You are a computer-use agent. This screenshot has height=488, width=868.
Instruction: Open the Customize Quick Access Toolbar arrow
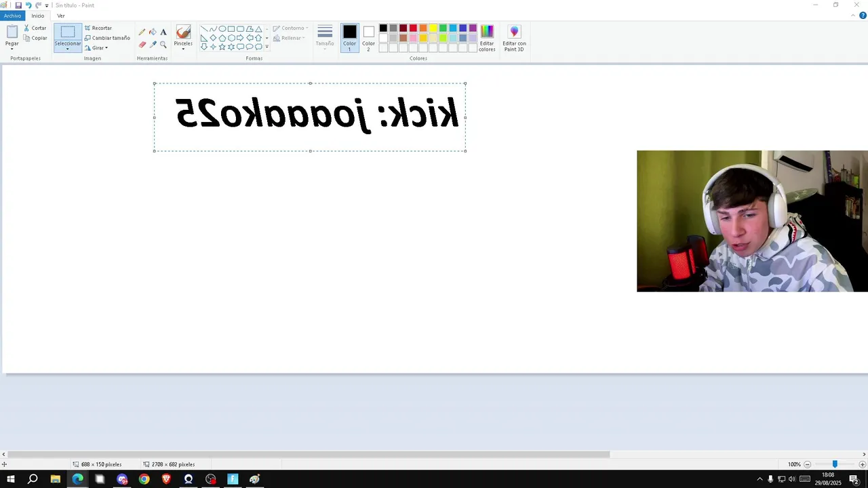pyautogui.click(x=47, y=5)
